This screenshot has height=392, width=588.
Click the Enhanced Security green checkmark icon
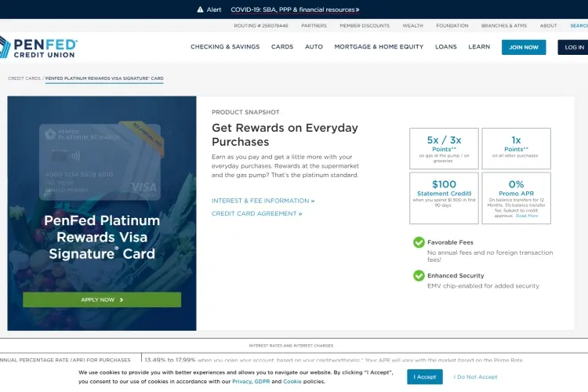[419, 276]
